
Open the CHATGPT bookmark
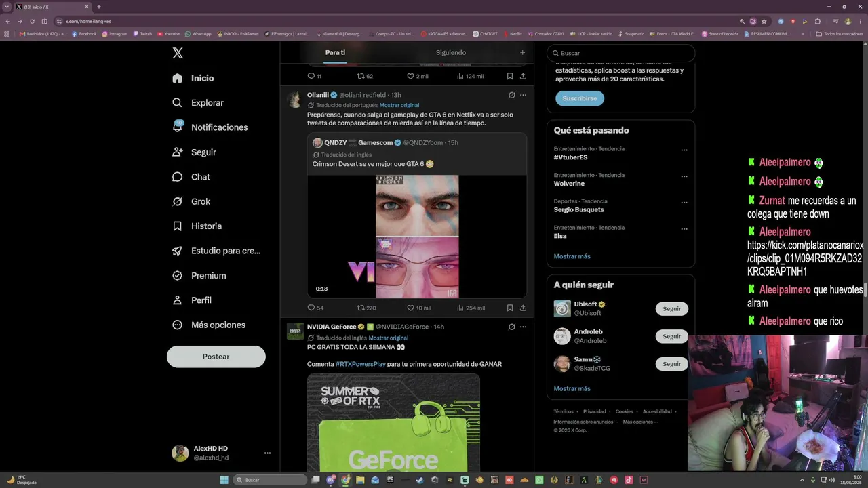point(486,33)
